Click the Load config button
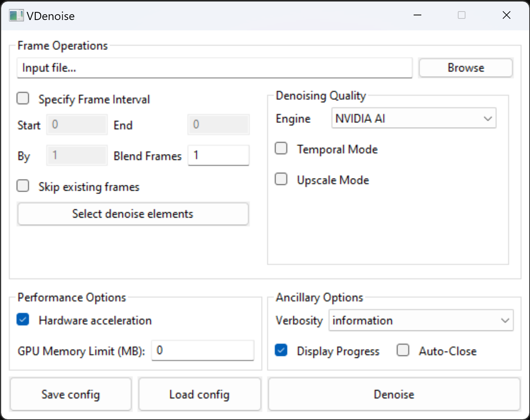 (199, 394)
